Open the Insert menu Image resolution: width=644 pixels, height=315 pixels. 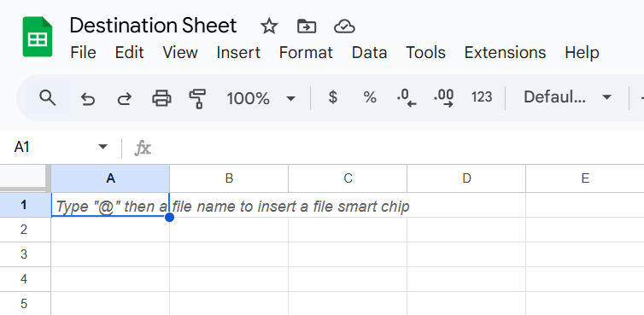tap(238, 53)
